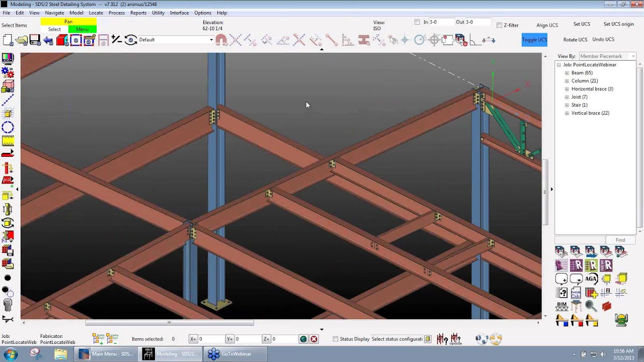644x362 pixels.
Task: Click the monitor icon atop left toolbar
Action: point(8,59)
